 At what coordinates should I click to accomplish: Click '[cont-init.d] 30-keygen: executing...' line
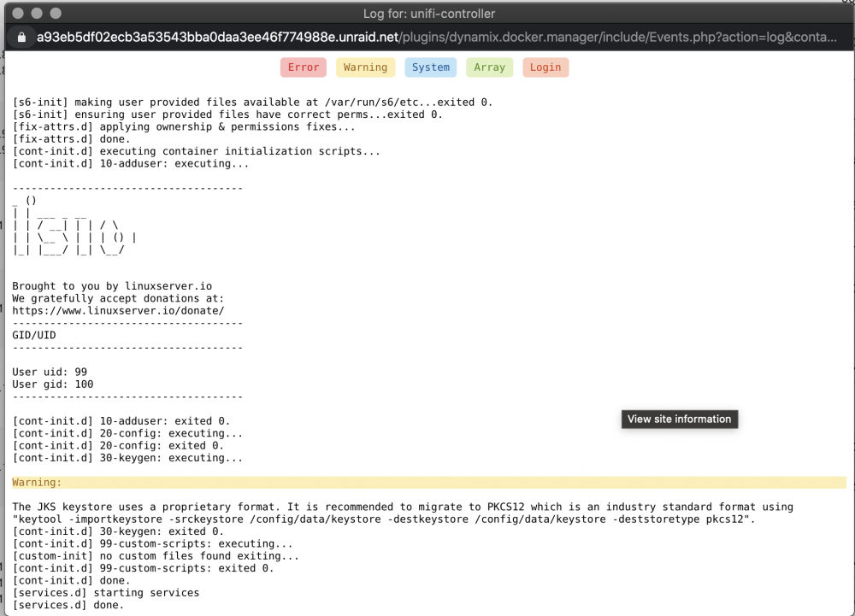click(x=127, y=458)
